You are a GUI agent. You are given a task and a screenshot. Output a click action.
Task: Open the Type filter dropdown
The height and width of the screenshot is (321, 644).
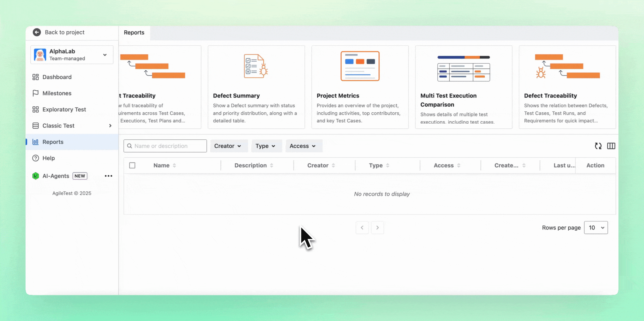click(266, 146)
